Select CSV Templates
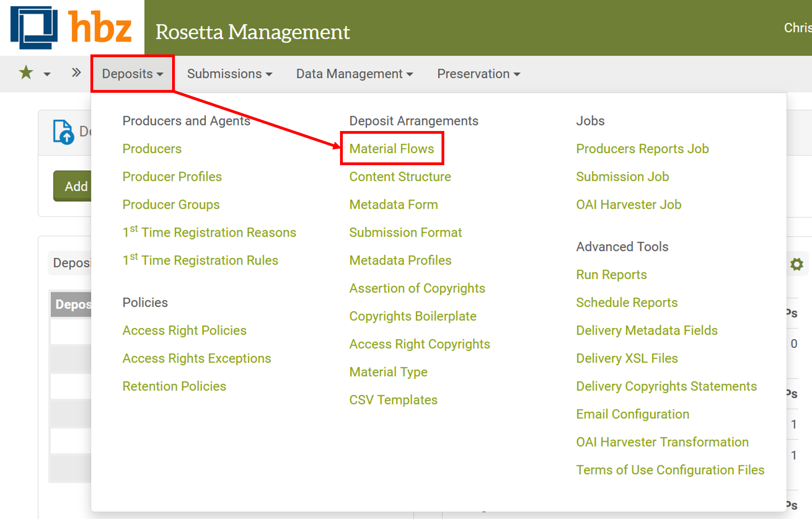This screenshot has width=812, height=519. click(393, 400)
